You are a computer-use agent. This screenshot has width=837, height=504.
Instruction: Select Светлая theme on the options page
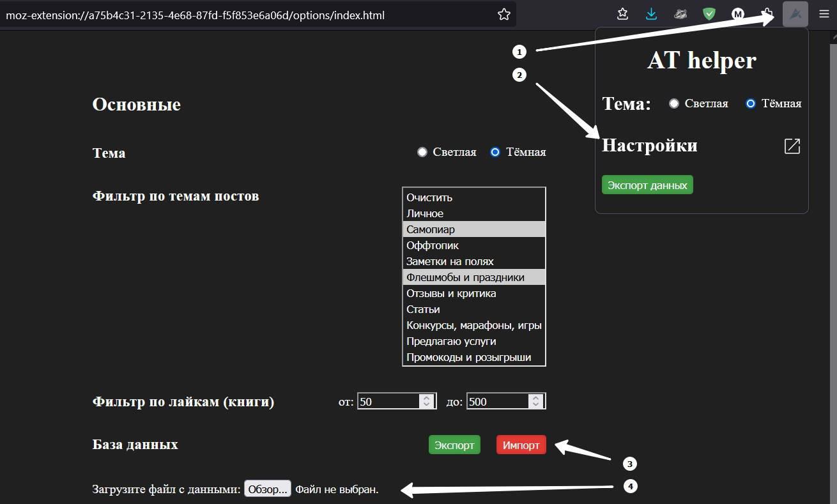(x=422, y=152)
